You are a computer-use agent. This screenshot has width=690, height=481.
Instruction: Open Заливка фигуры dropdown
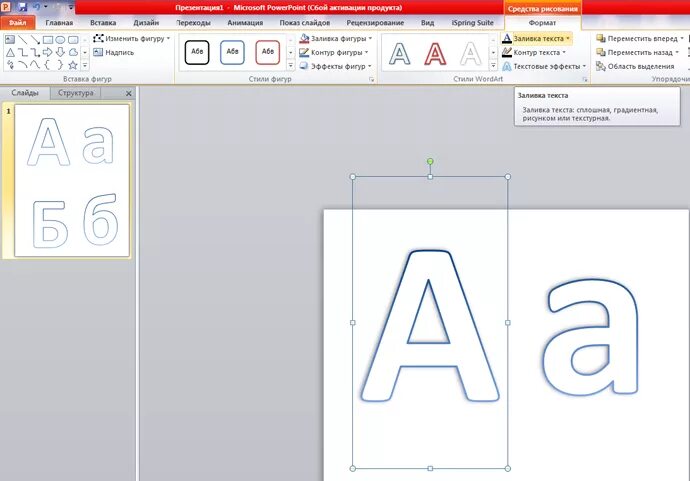(335, 39)
